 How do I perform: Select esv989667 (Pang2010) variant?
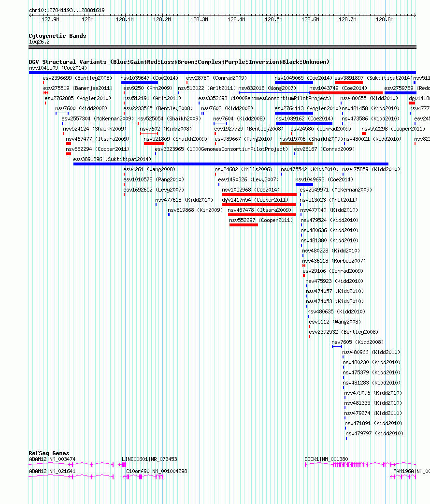[x=244, y=139]
